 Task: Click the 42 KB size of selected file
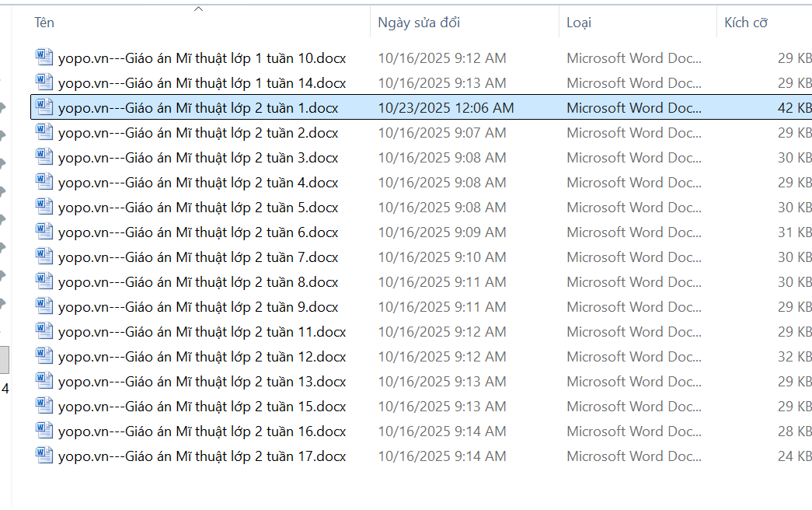coord(794,108)
